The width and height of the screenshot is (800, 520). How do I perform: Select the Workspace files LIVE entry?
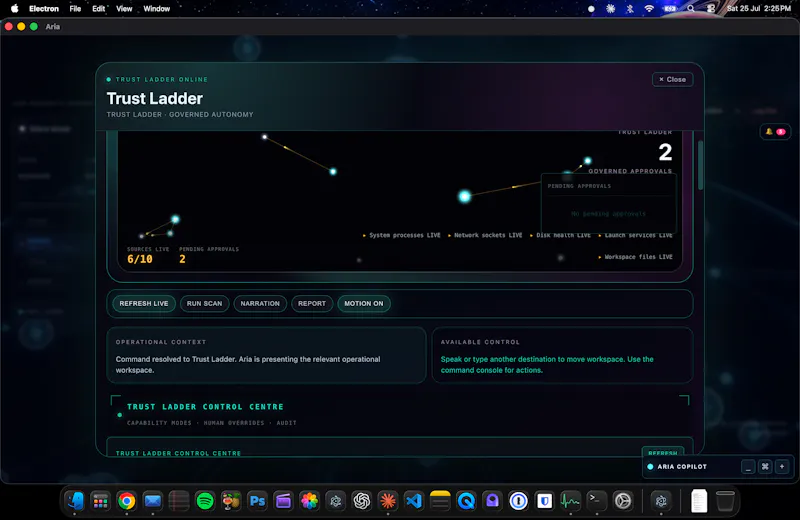click(x=635, y=257)
